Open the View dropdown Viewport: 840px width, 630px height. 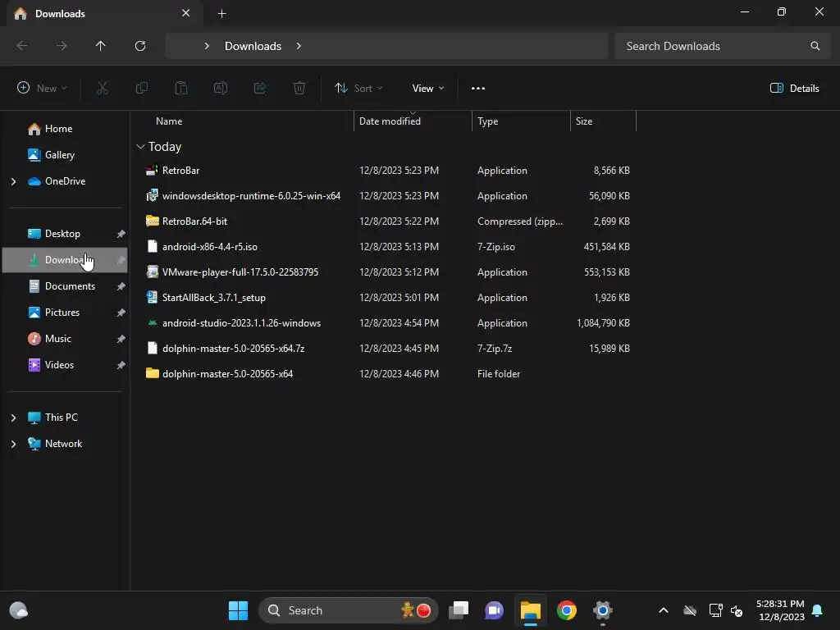[x=428, y=89]
